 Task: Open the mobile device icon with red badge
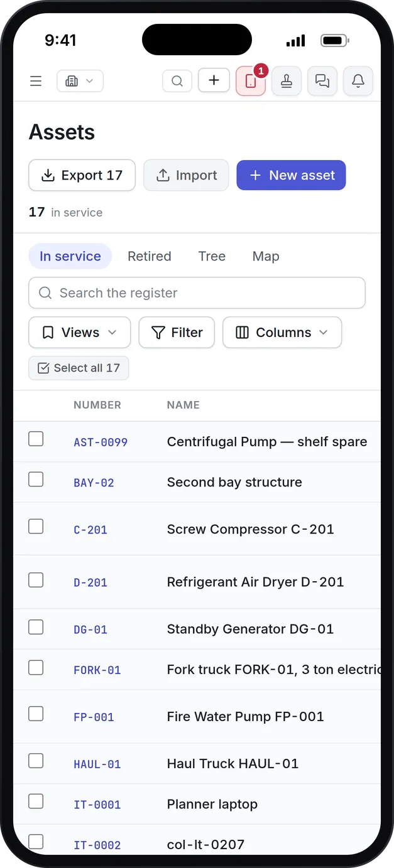[x=251, y=81]
